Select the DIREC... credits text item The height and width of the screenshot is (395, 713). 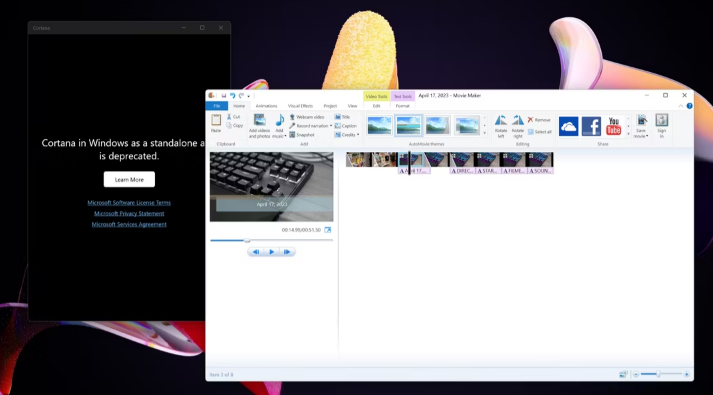462,171
